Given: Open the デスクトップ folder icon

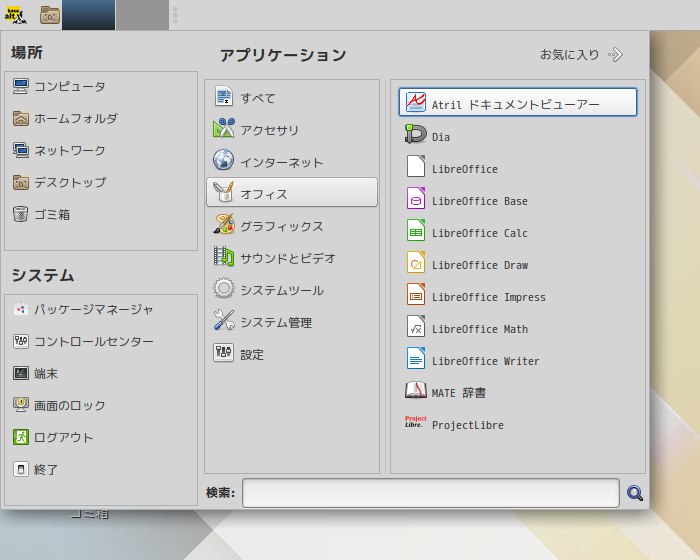Looking at the screenshot, I should coord(21,182).
